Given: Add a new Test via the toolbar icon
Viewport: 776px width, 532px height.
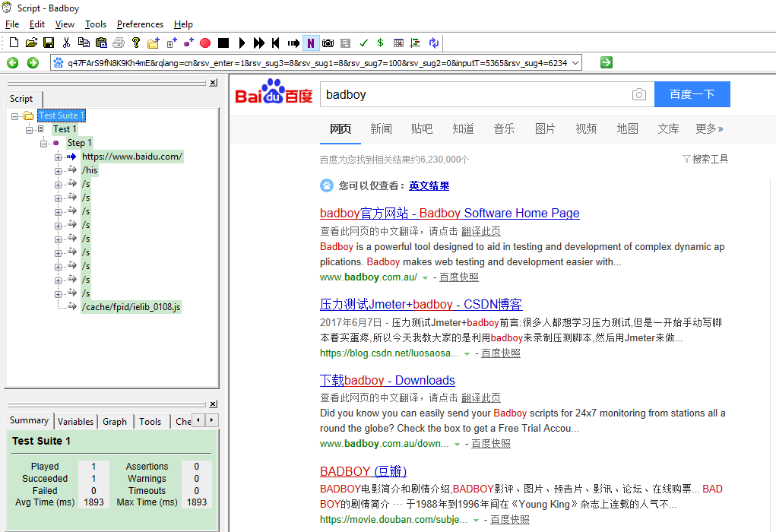Looking at the screenshot, I should 172,43.
